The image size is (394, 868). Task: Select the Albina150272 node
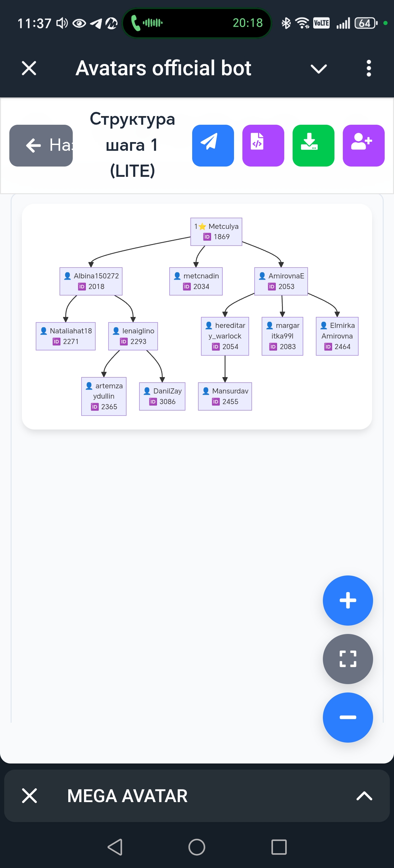point(91,281)
